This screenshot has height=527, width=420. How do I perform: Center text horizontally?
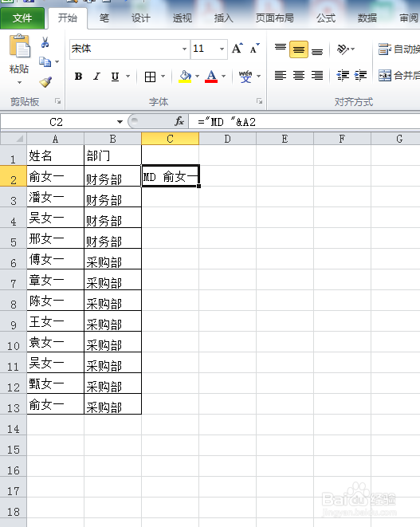(299, 75)
